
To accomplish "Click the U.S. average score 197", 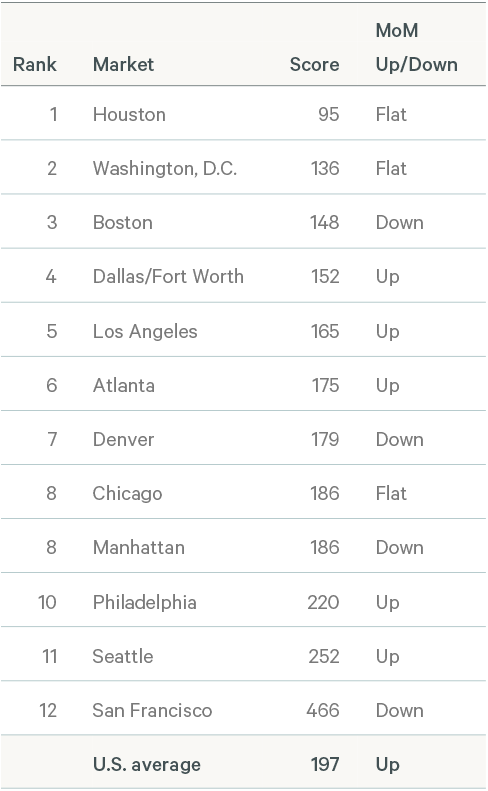I will click(x=325, y=765).
